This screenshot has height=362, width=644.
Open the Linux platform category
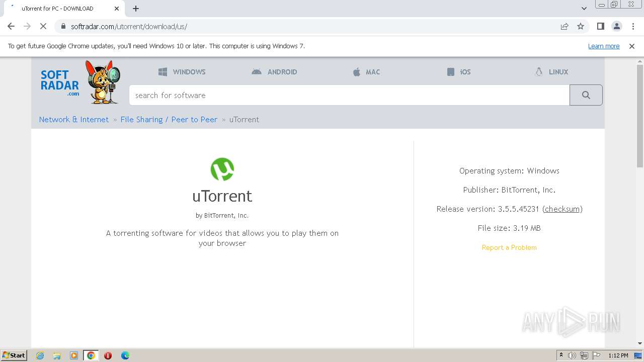(551, 72)
